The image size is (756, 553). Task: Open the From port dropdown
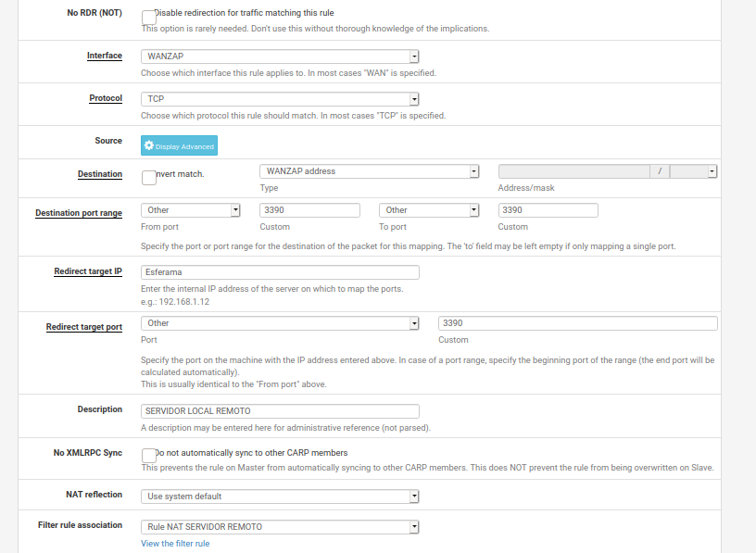(191, 210)
